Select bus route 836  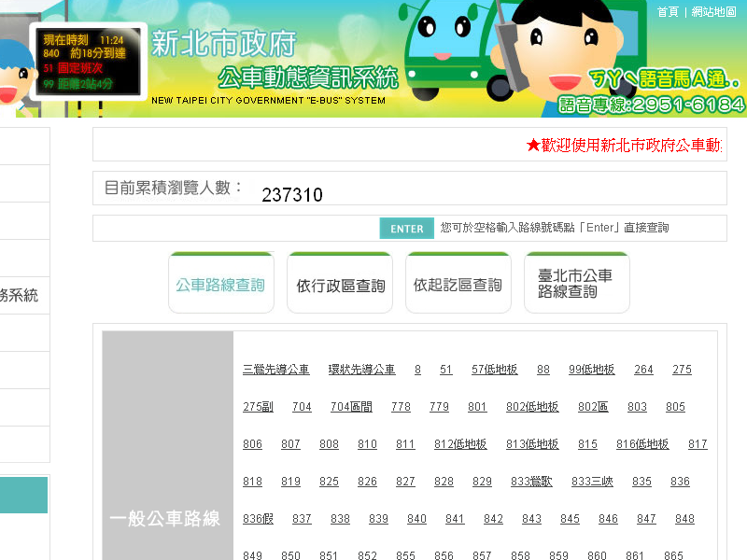[680, 482]
